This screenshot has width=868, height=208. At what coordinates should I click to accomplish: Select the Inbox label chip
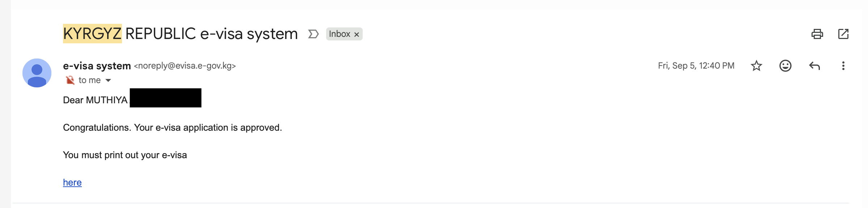[x=340, y=34]
